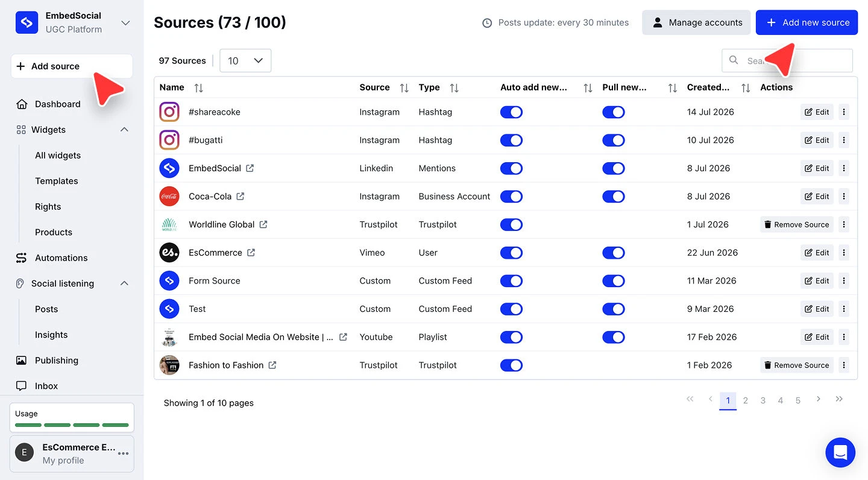Toggle Pull new for EsCommerce Vimeo source
The height and width of the screenshot is (480, 868).
(x=614, y=253)
